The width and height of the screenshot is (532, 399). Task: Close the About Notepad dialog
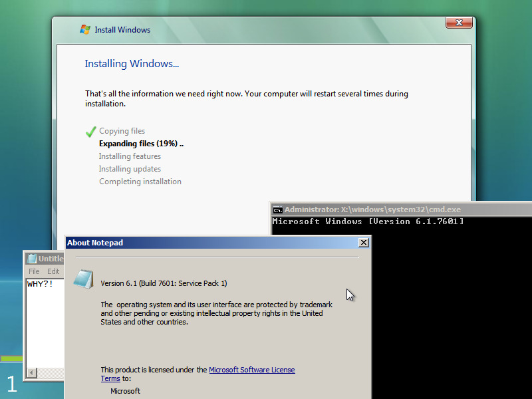[x=363, y=243]
